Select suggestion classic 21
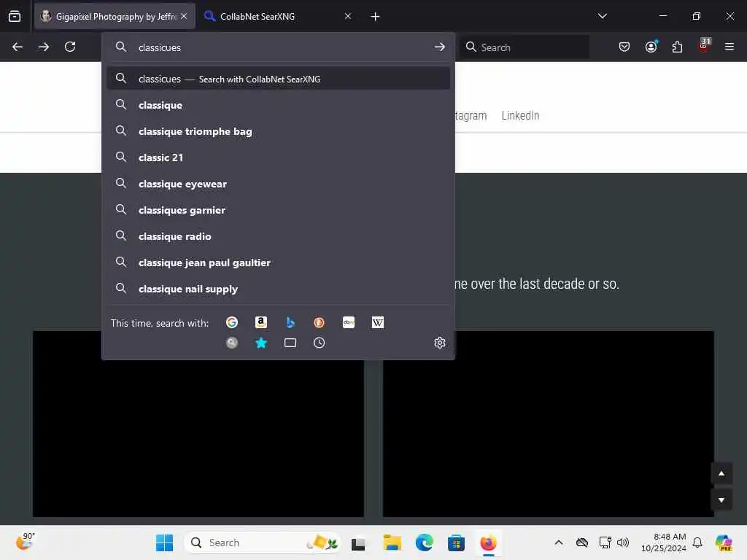Viewport: 747px width, 560px height. tap(278, 157)
